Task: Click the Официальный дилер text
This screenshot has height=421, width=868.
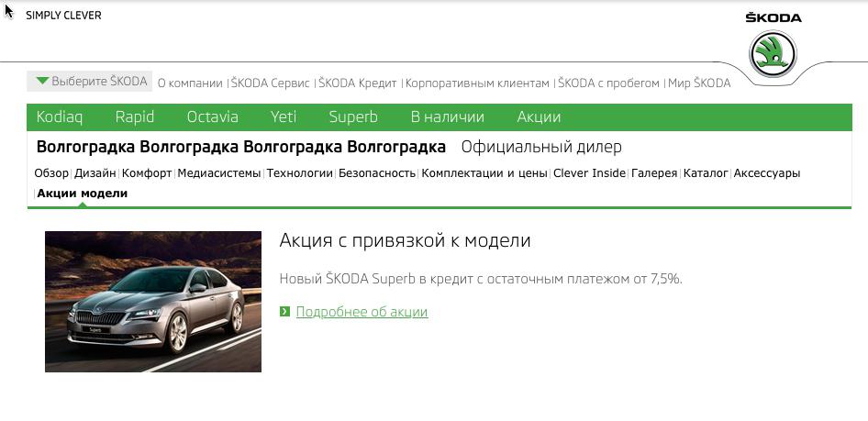Action: coord(541,147)
